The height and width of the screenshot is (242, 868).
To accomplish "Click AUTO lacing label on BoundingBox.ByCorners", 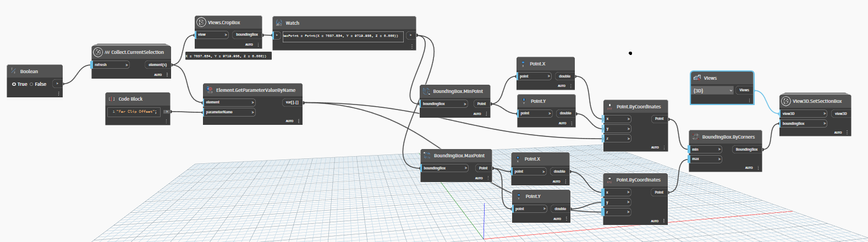I will 749,167.
